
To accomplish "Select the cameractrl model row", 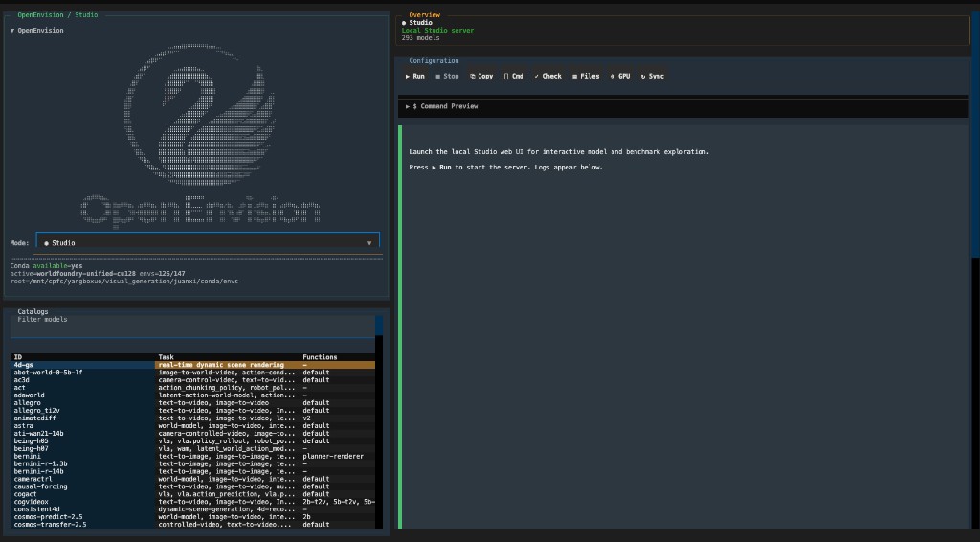I will click(193, 479).
